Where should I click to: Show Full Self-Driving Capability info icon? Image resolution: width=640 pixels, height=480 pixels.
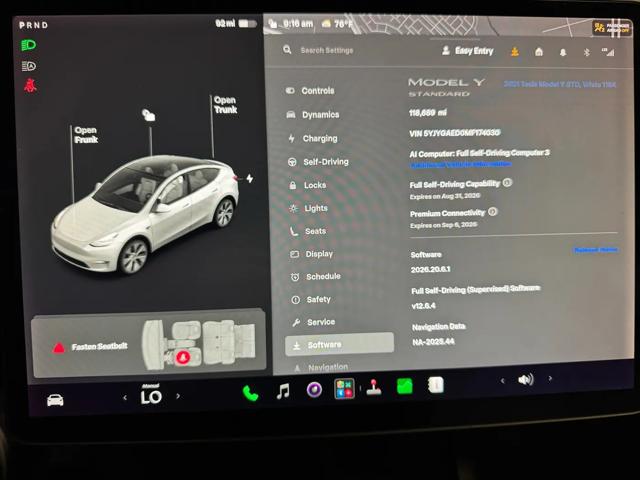coord(507,182)
